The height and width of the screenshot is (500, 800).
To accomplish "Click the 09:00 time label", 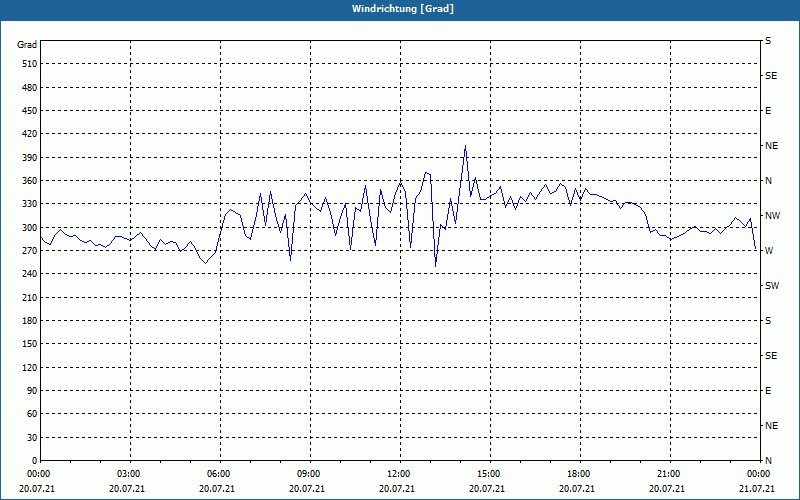I will click(309, 474).
